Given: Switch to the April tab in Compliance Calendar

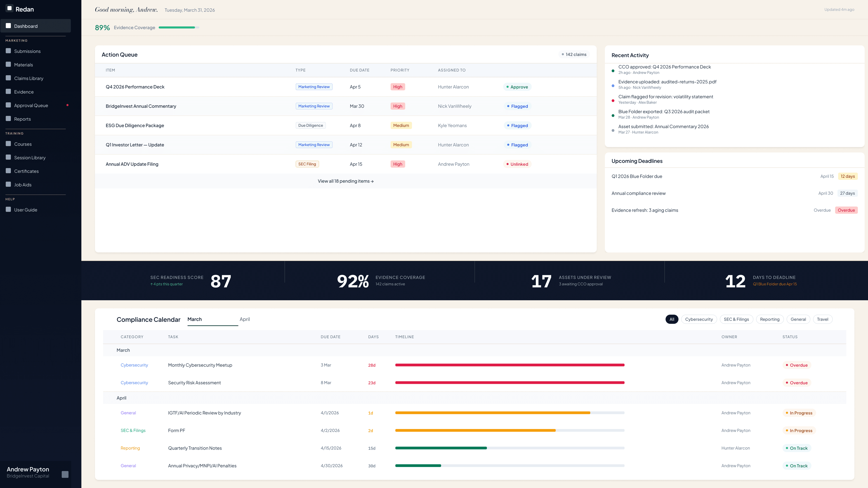Looking at the screenshot, I should point(245,319).
